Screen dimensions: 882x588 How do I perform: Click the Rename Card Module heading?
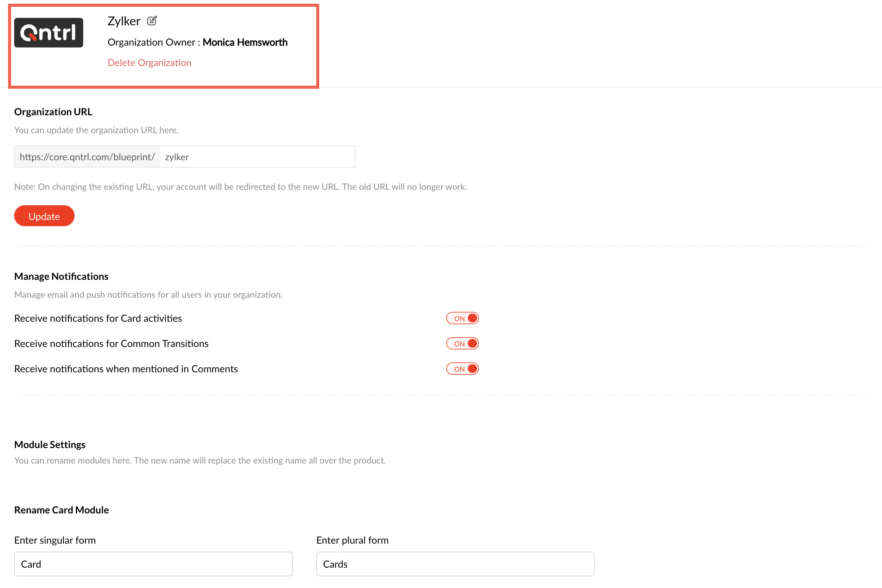point(62,510)
